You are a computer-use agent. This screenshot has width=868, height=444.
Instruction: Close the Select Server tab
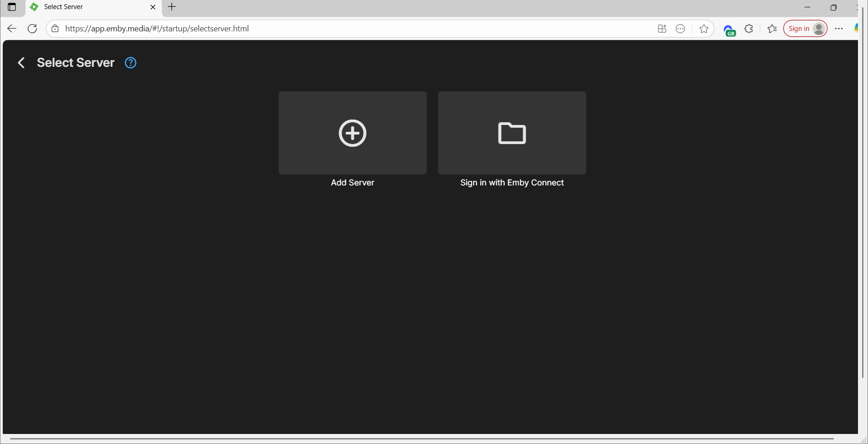tap(153, 7)
